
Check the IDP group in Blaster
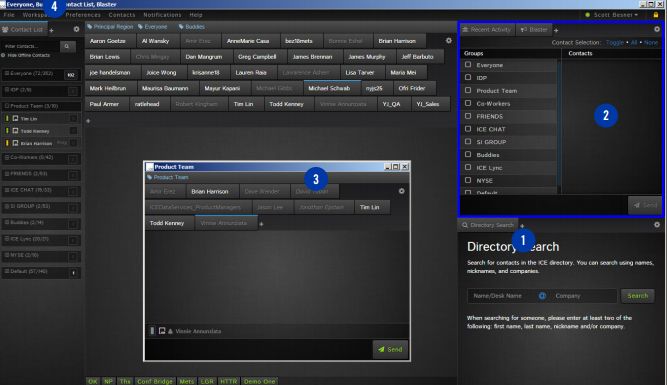pos(468,77)
